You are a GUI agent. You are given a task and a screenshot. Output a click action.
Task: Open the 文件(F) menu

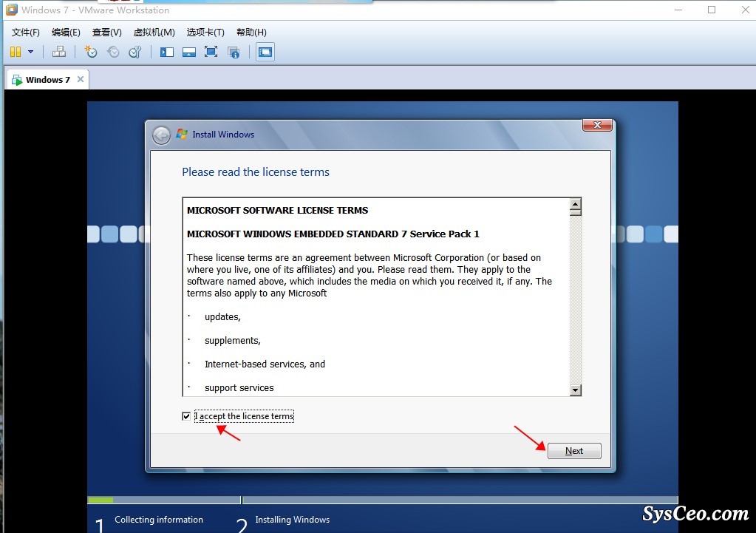click(26, 33)
